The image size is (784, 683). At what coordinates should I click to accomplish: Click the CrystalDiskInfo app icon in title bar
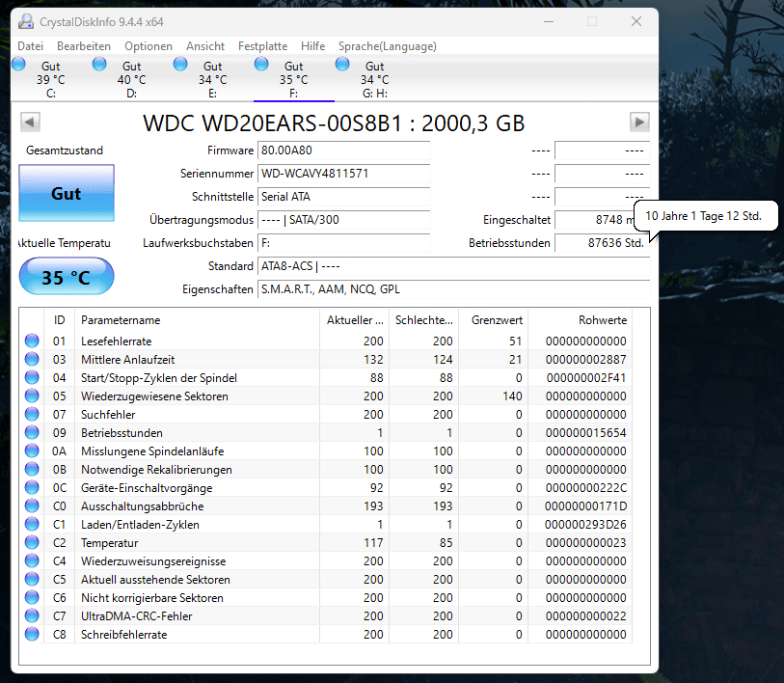coord(26,21)
